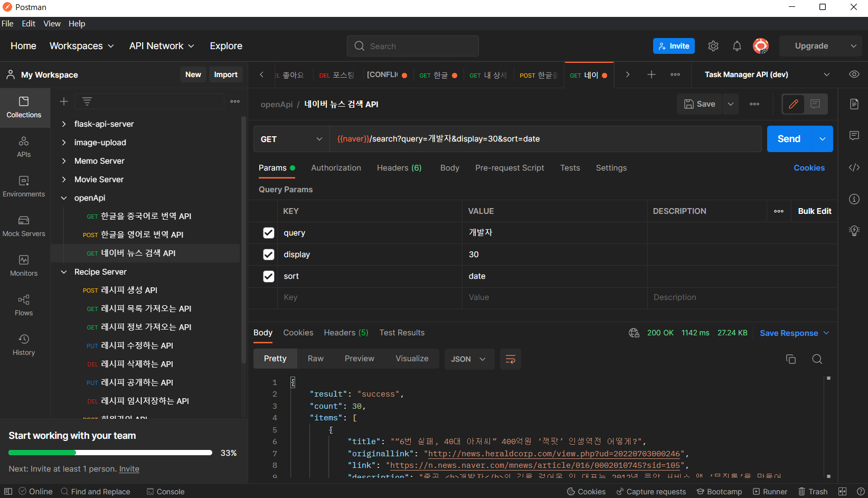Open the Workspaces dropdown menu
The height and width of the screenshot is (498, 868).
point(82,46)
